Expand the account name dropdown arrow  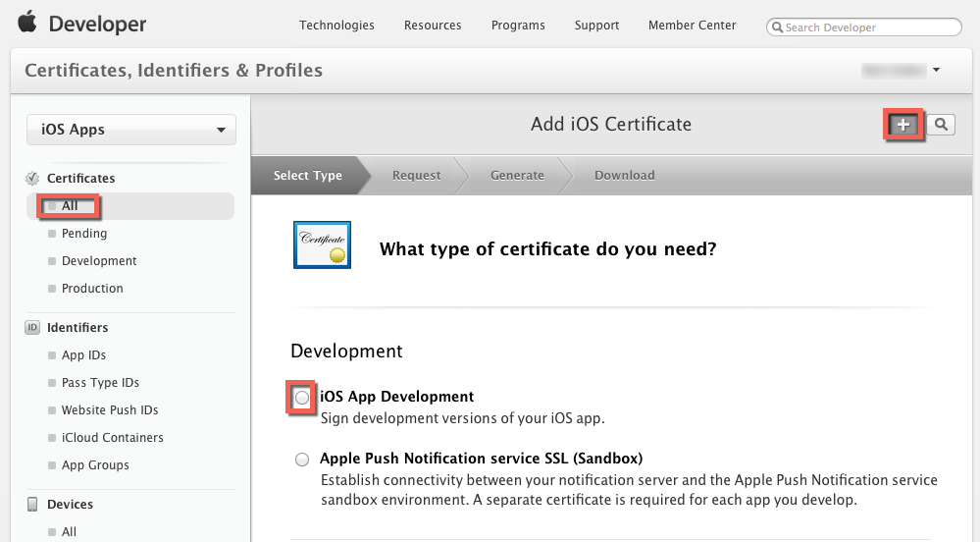pyautogui.click(x=936, y=70)
